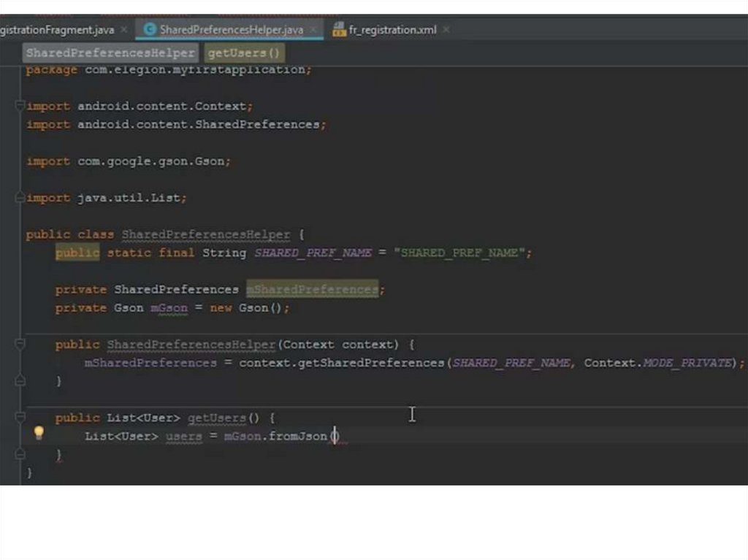Screen dimensions: 748x560
Task: Click the SharedPreferencesHelper breadcrumb
Action: click(x=110, y=53)
